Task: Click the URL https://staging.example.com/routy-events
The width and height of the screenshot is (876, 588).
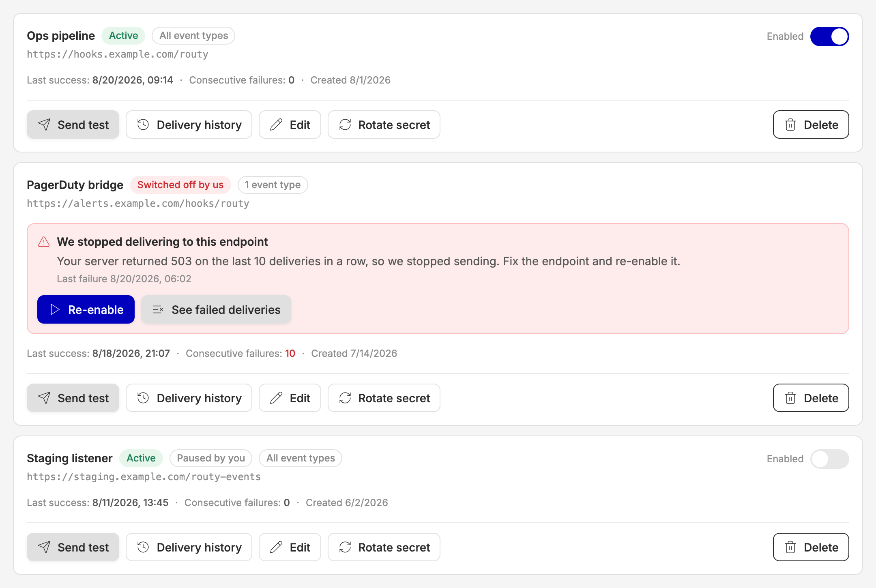Action: coord(144,477)
